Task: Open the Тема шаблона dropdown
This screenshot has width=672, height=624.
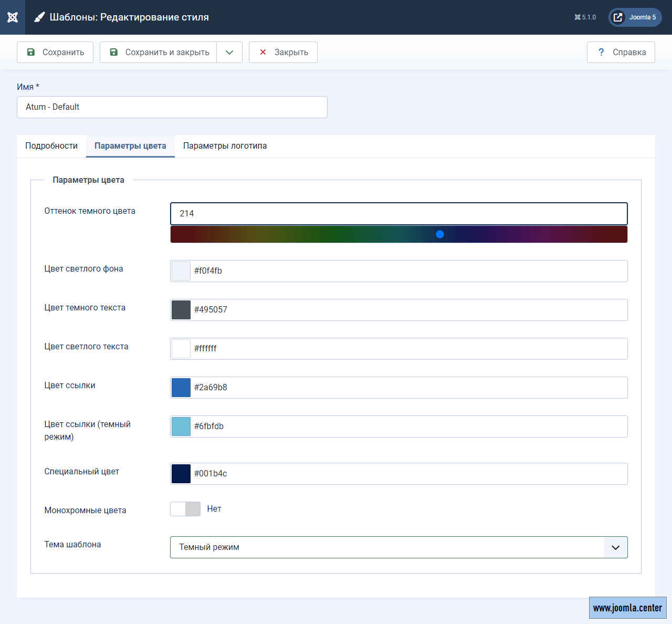Action: [398, 547]
